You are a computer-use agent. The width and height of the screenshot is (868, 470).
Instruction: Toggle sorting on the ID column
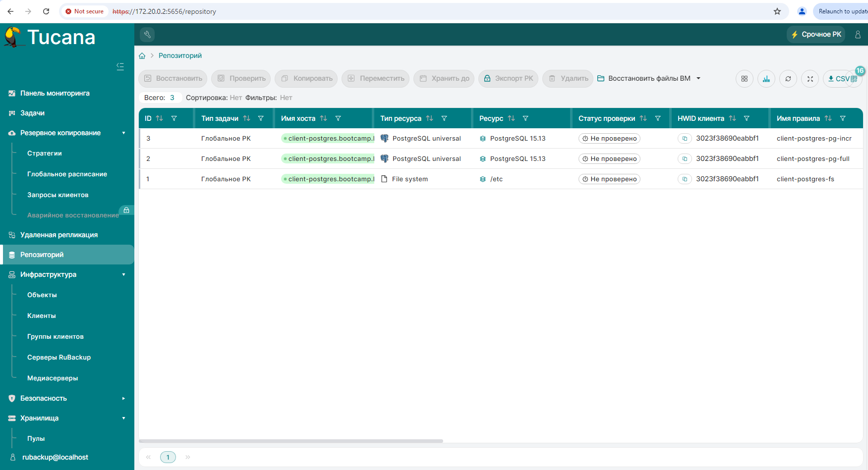point(160,118)
